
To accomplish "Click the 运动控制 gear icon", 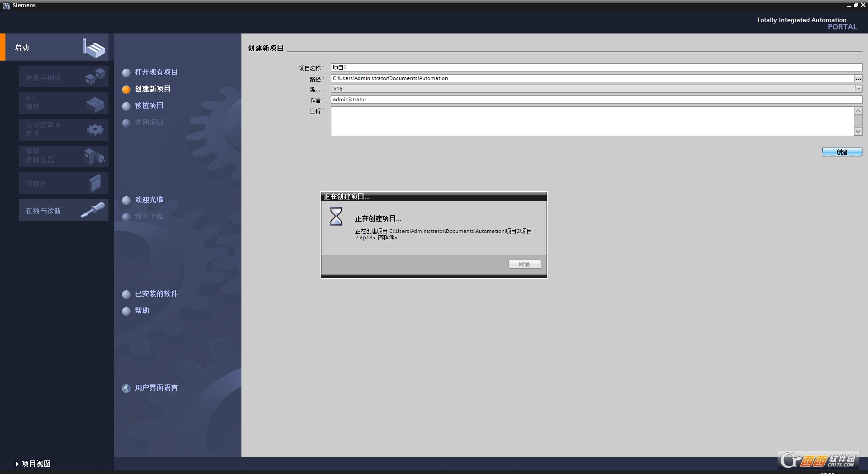I will pos(95,130).
